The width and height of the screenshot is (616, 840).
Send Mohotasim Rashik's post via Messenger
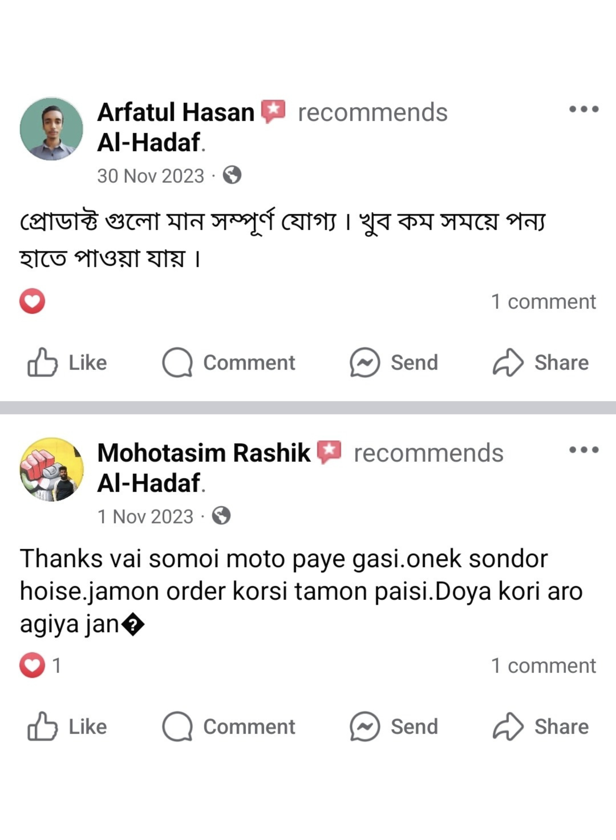click(x=394, y=727)
